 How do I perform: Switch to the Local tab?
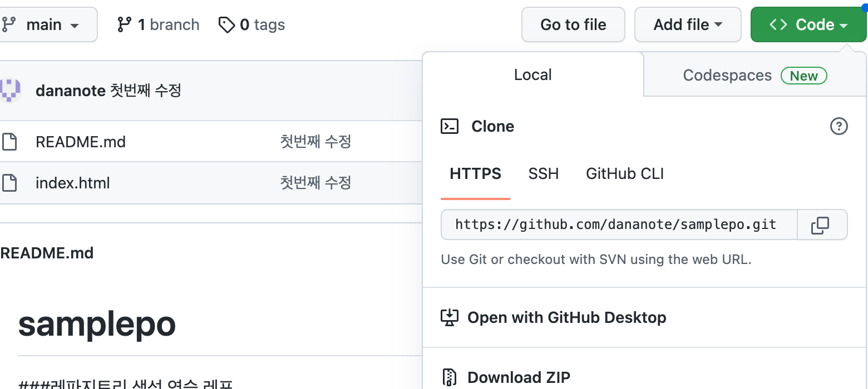click(x=533, y=74)
